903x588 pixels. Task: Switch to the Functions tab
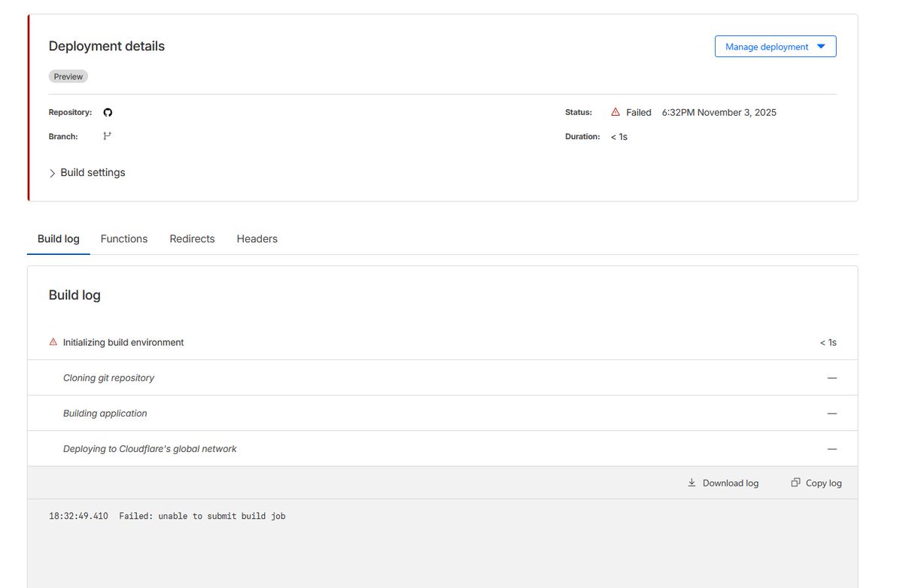(124, 239)
